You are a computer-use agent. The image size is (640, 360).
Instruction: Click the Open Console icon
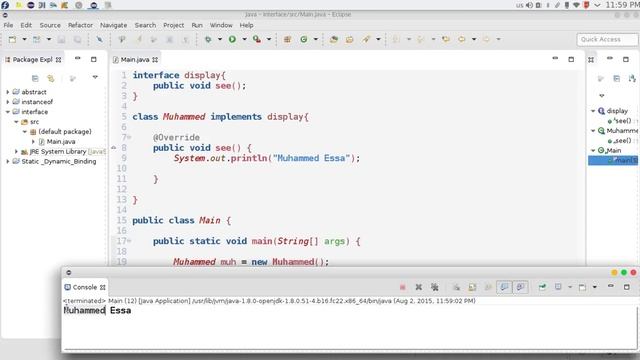coord(582,287)
